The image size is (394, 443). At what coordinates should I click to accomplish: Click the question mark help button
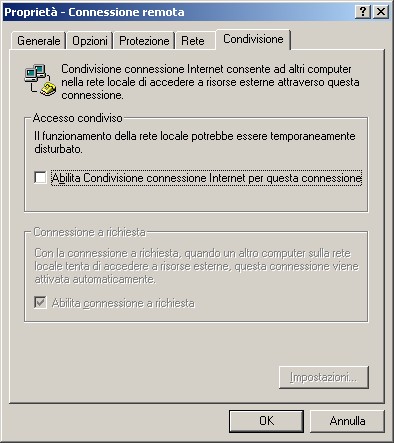[x=363, y=12]
